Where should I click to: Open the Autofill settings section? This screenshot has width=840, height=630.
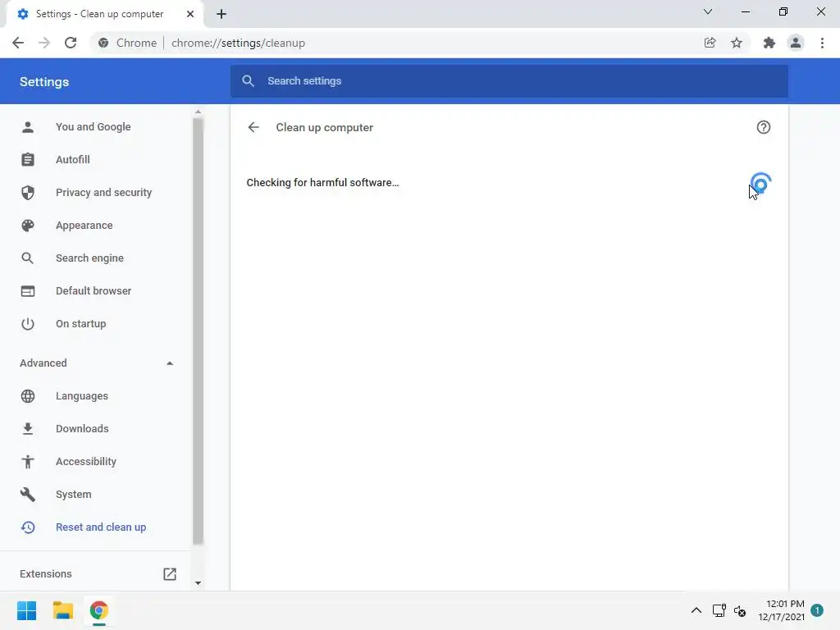click(73, 160)
